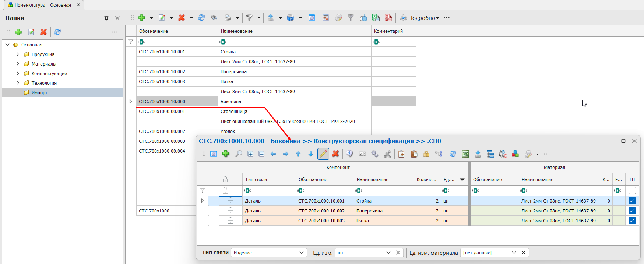Switch to Номенклатура - Основная tab
Screen dimensions: 644x264
[x=43, y=5]
